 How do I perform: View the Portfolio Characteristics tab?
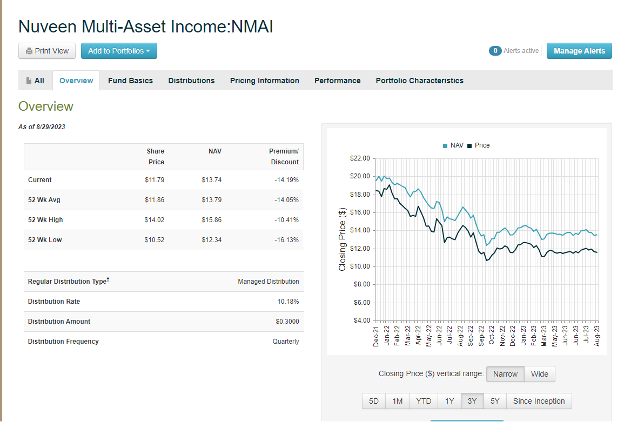click(x=419, y=80)
